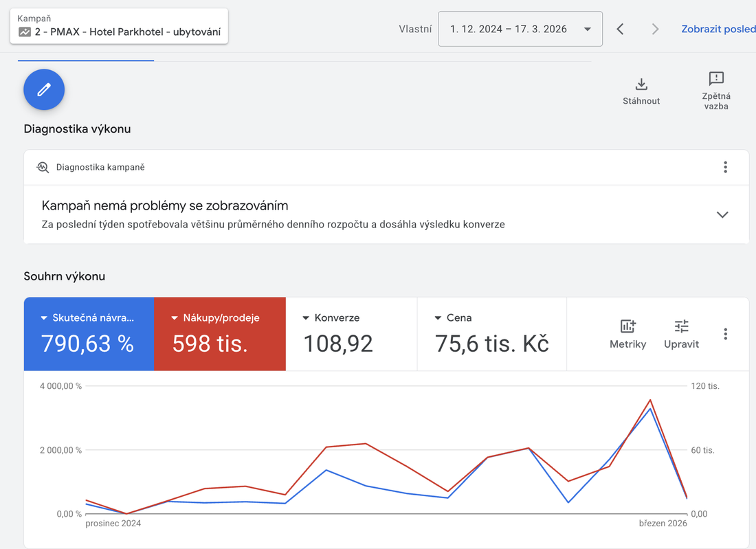This screenshot has width=756, height=549.
Task: Click the 60 tis. axis label
Action: pos(702,450)
